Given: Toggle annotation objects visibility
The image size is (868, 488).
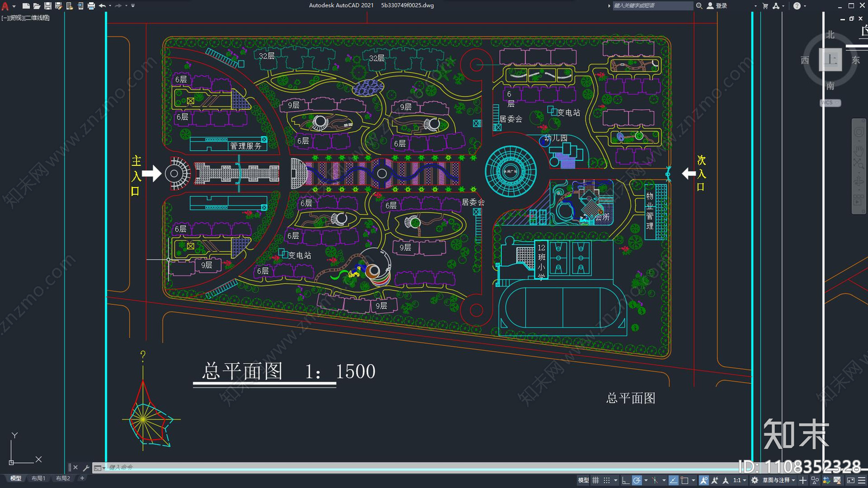Looking at the screenshot, I should [704, 480].
